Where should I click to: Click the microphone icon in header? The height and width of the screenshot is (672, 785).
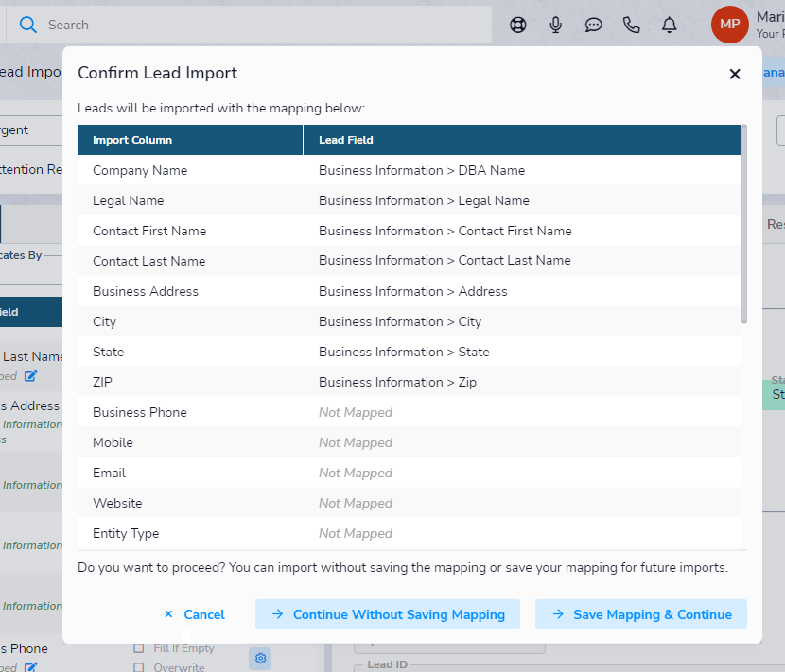pos(556,25)
